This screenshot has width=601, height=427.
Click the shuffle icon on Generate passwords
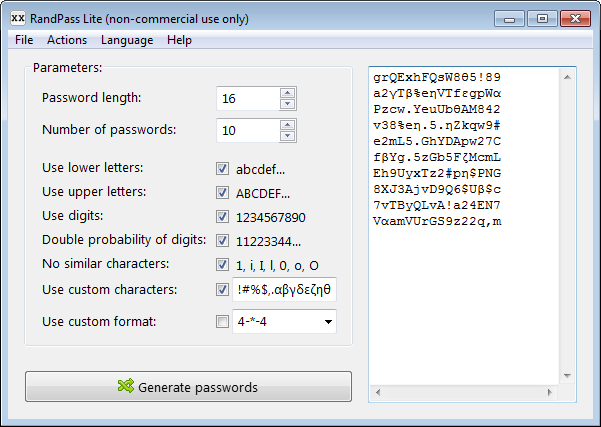[x=125, y=387]
